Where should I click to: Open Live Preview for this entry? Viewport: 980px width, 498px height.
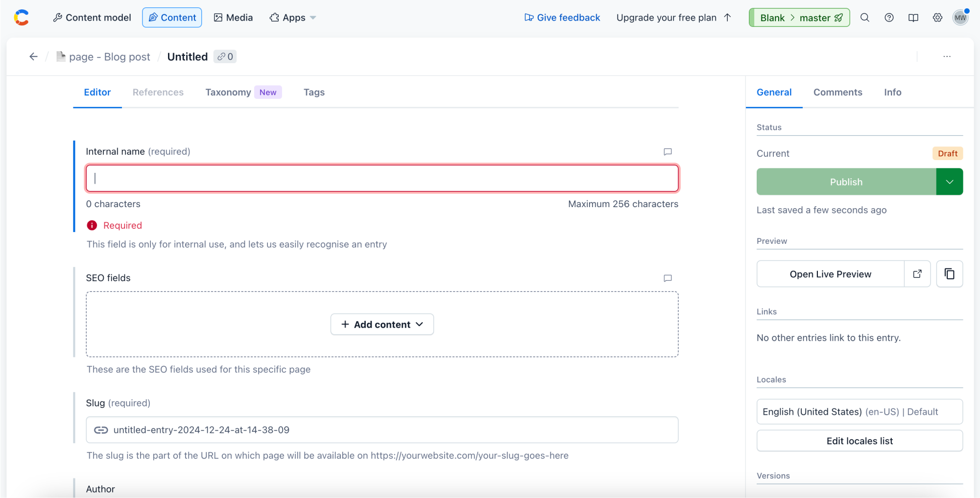click(x=831, y=274)
